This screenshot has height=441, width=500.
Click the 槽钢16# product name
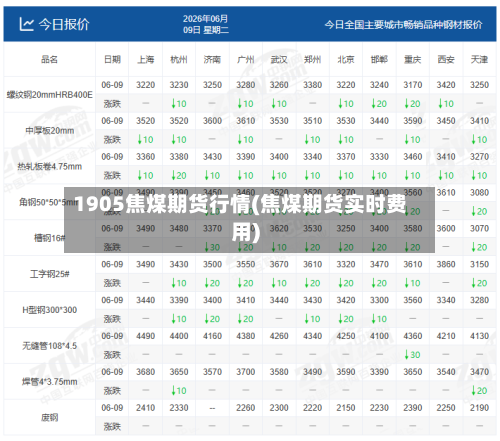49,238
